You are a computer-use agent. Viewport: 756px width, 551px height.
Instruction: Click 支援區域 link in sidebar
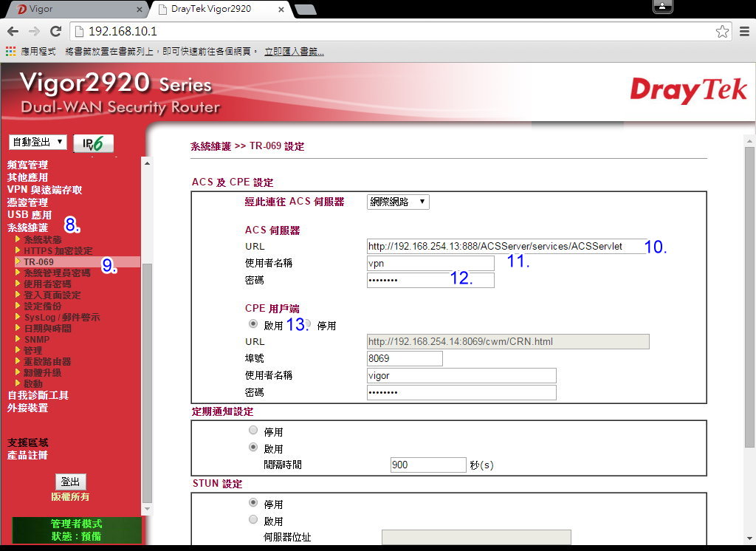(x=27, y=443)
